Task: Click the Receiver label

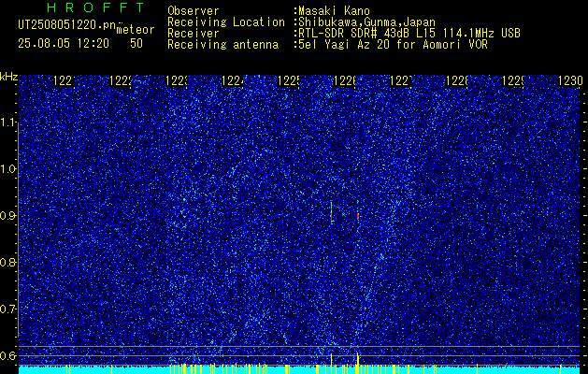Action: (x=194, y=34)
